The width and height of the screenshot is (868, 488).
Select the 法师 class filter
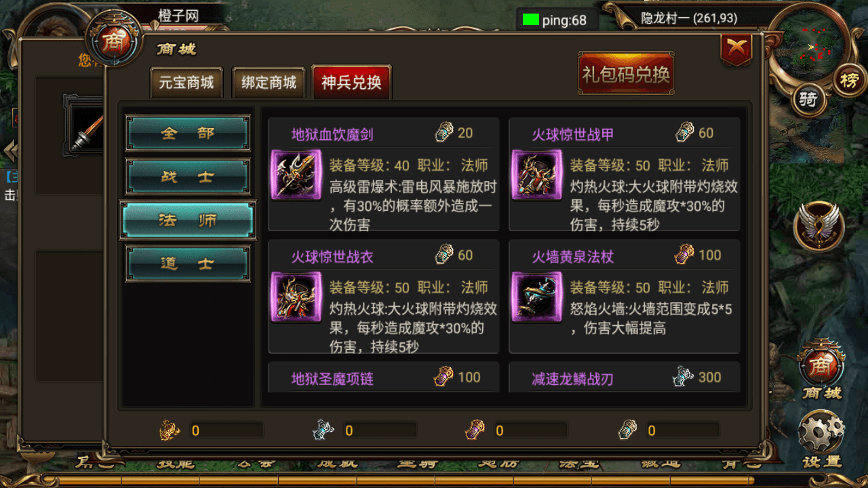click(x=188, y=220)
